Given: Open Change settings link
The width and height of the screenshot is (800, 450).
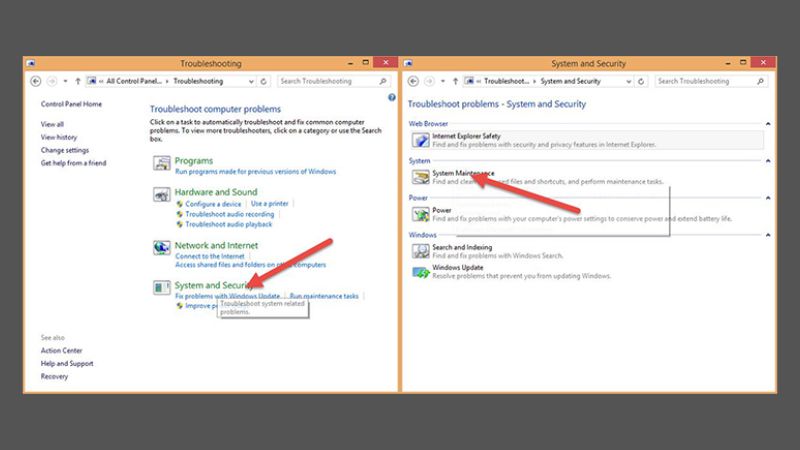Looking at the screenshot, I should click(65, 150).
